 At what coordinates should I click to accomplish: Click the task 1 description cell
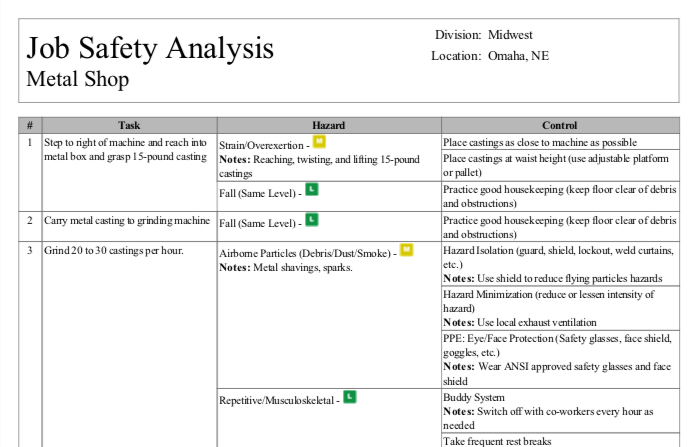click(129, 172)
